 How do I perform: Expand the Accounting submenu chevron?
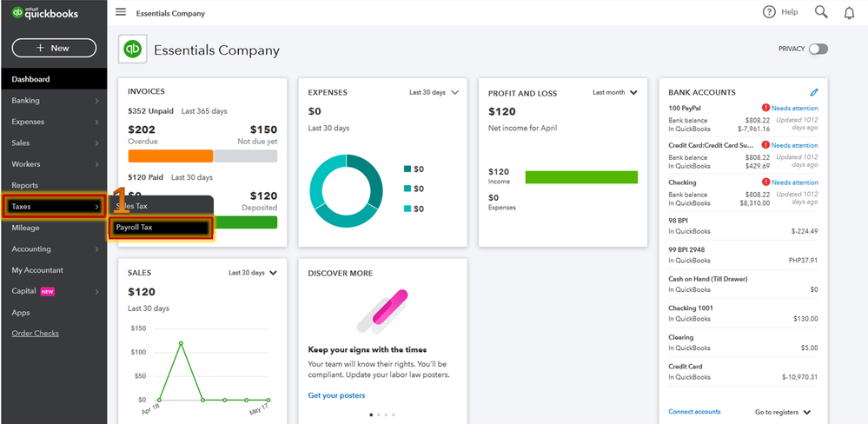96,249
